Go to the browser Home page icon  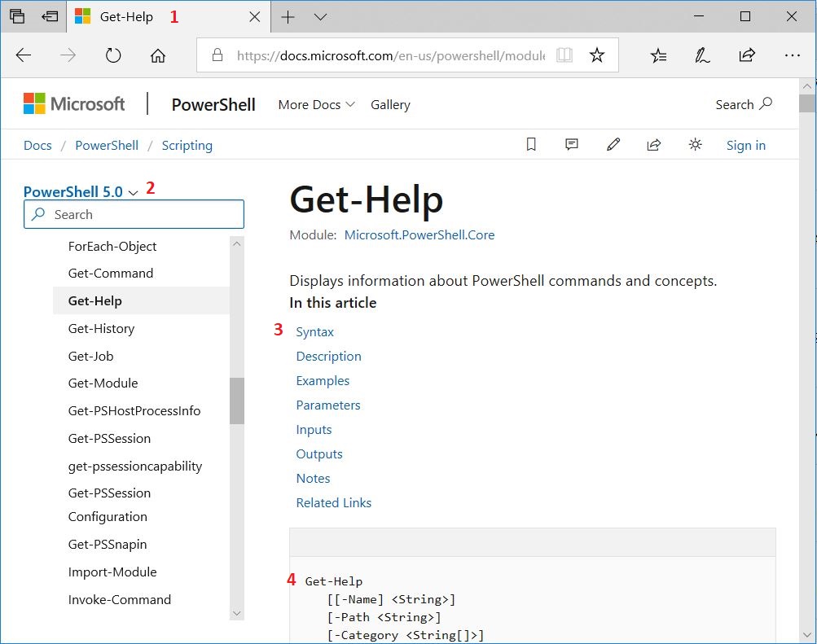tap(158, 55)
